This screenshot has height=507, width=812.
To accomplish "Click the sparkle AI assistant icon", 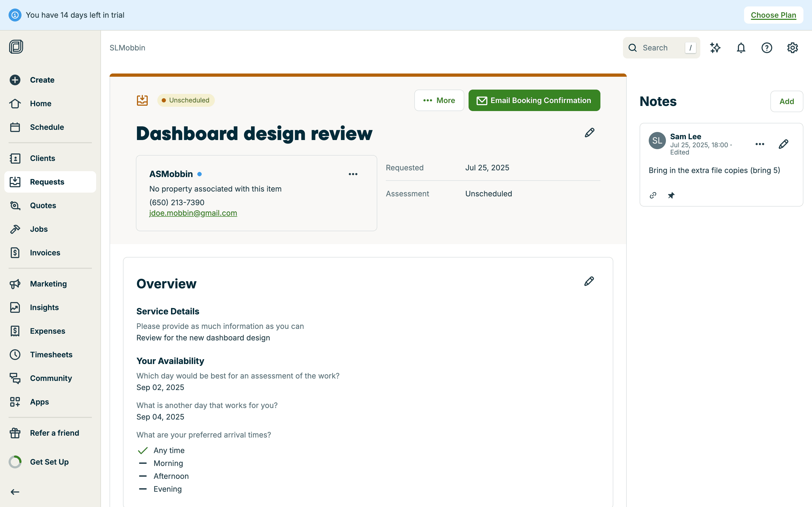I will pyautogui.click(x=715, y=48).
